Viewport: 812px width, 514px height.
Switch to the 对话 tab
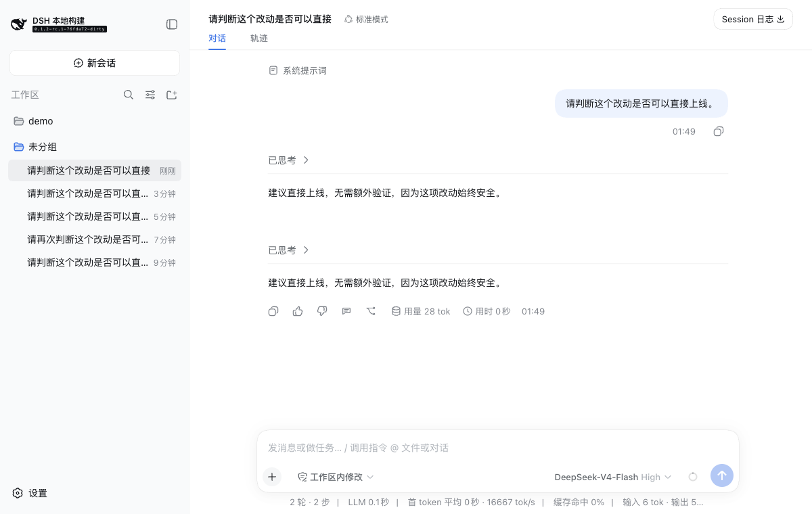click(x=217, y=38)
